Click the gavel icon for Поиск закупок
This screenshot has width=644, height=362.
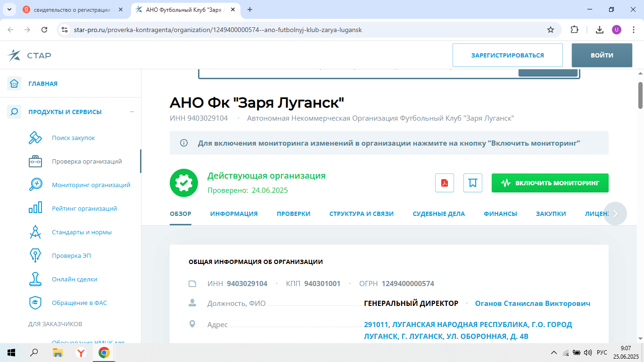[36, 138]
